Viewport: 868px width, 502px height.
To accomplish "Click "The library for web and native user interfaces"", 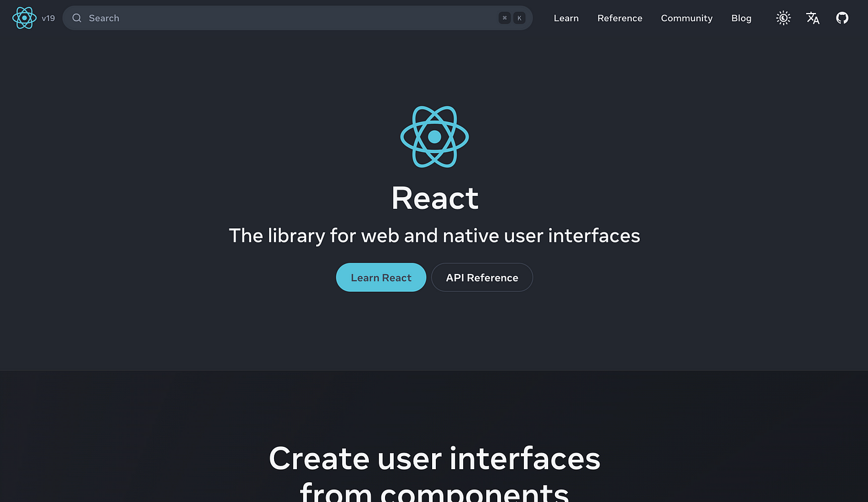I will pos(435,236).
